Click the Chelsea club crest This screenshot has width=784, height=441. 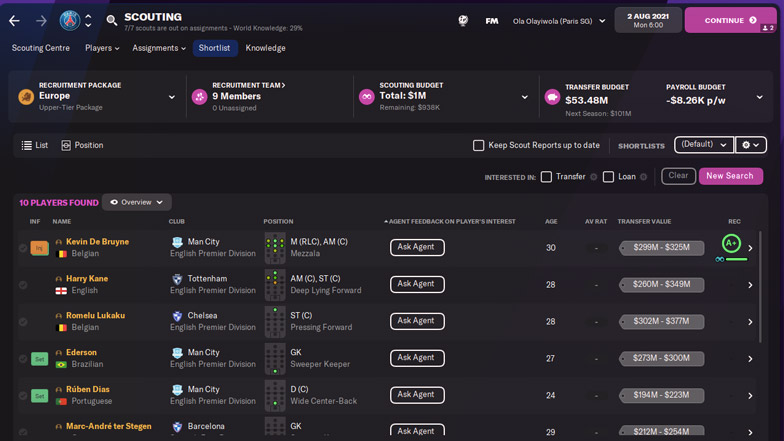(177, 316)
